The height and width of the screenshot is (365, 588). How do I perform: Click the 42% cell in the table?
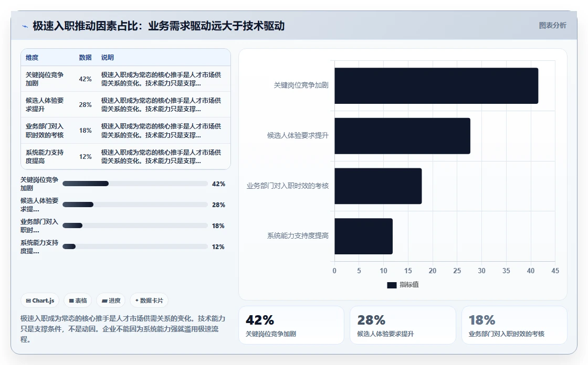[x=85, y=79]
